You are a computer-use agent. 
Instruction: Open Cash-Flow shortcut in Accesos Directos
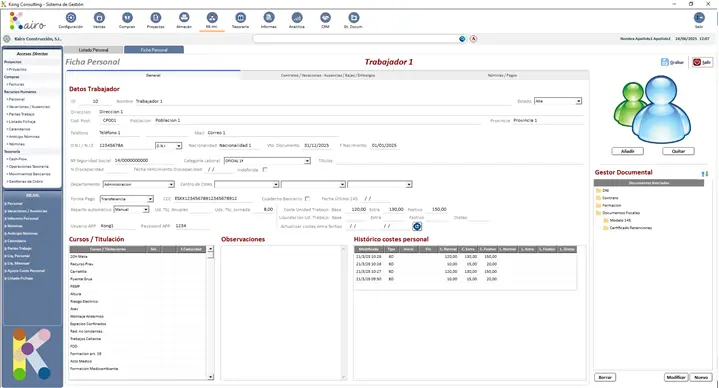click(x=17, y=159)
